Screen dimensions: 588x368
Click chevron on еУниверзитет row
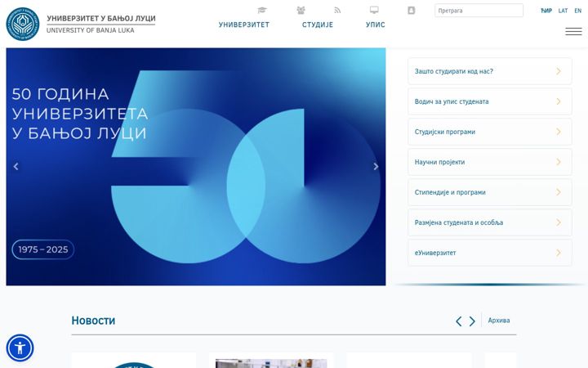click(x=559, y=253)
